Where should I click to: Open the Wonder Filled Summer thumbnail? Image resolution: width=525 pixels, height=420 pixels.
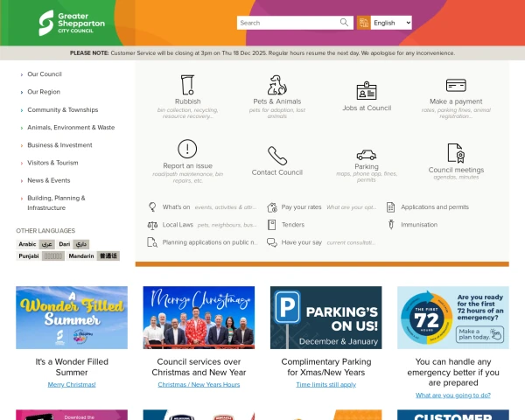tap(72, 318)
